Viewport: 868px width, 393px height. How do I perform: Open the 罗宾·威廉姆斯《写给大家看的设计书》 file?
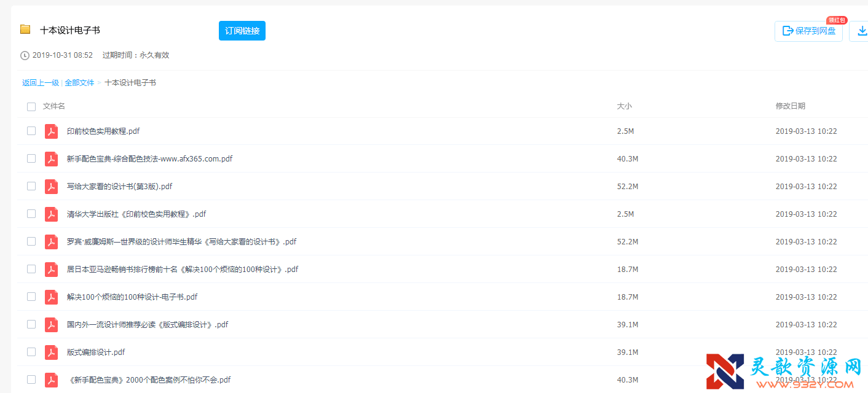point(181,242)
